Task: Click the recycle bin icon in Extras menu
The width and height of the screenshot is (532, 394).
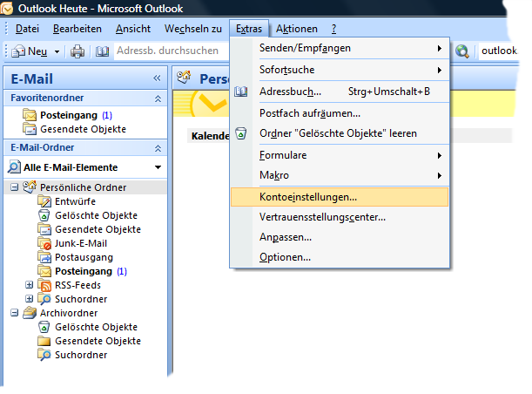Action: click(x=241, y=133)
